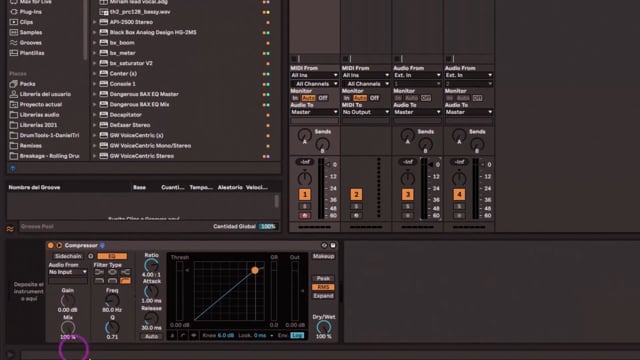
Task: Toggle sidechain headphone listen icon
Action: (91, 256)
